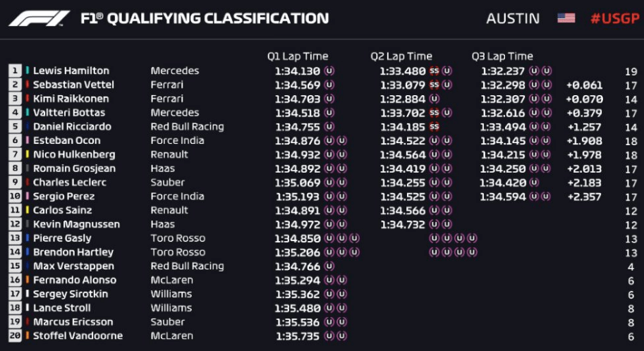Click the position 20 number badge
This screenshot has height=351, width=644.
15,335
